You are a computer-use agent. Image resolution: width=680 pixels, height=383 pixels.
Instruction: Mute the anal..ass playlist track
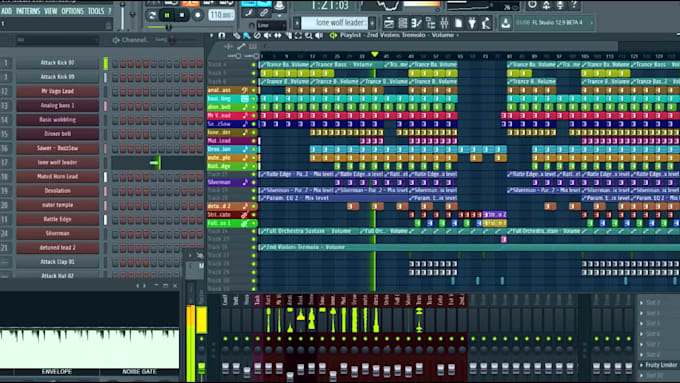point(254,90)
